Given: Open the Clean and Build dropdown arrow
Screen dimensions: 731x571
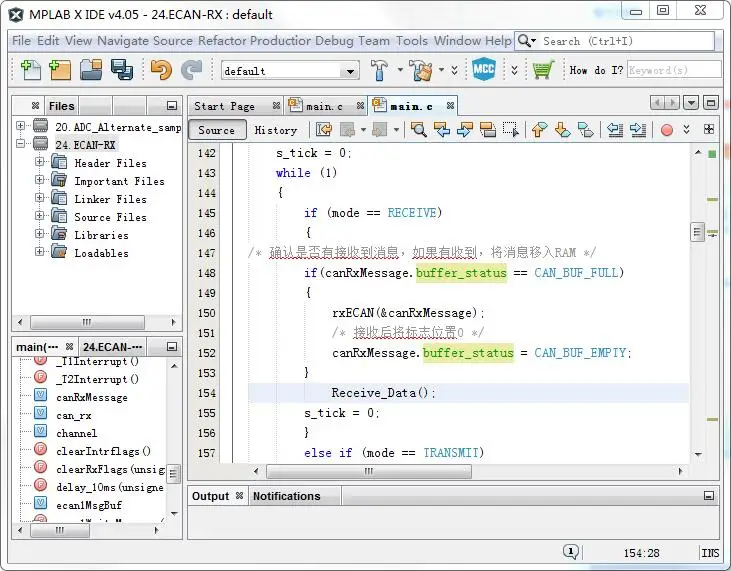Looking at the screenshot, I should click(x=441, y=70).
